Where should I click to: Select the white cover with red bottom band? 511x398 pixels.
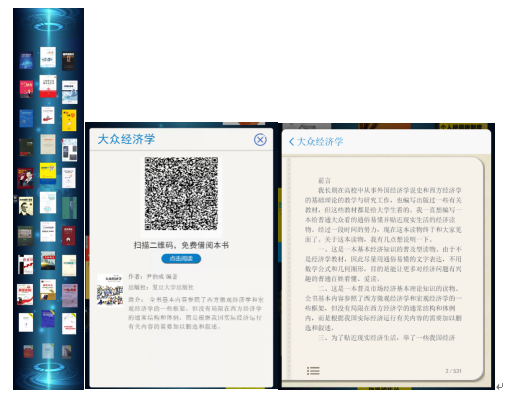48,86
